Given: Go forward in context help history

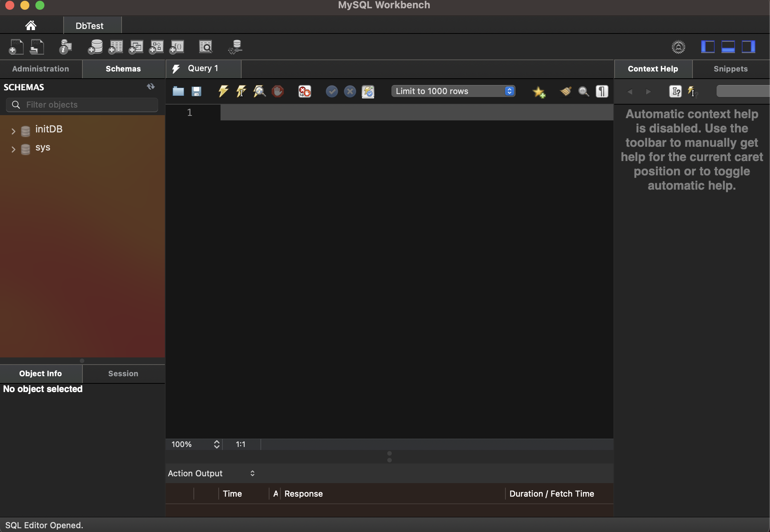Looking at the screenshot, I should pyautogui.click(x=648, y=91).
